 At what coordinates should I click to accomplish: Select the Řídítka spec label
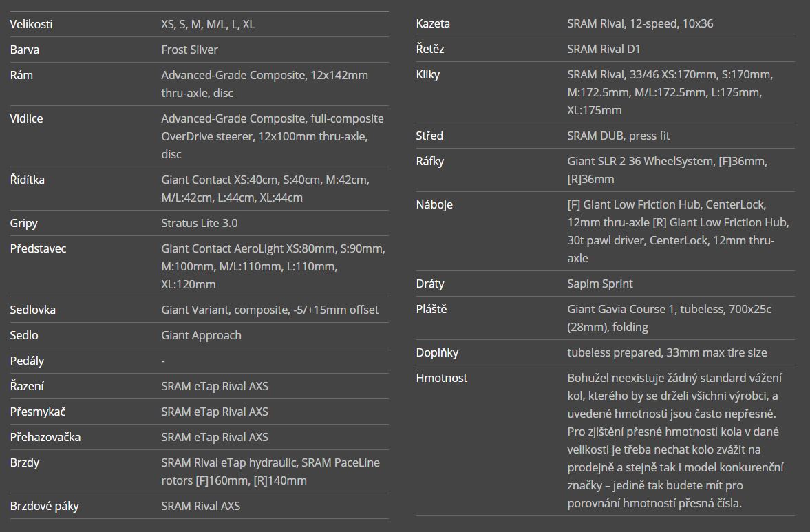[x=28, y=180]
